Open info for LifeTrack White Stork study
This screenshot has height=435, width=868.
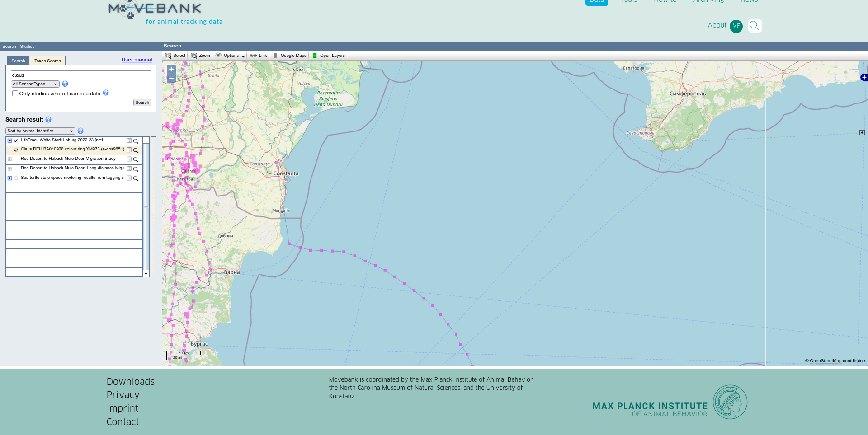point(129,141)
